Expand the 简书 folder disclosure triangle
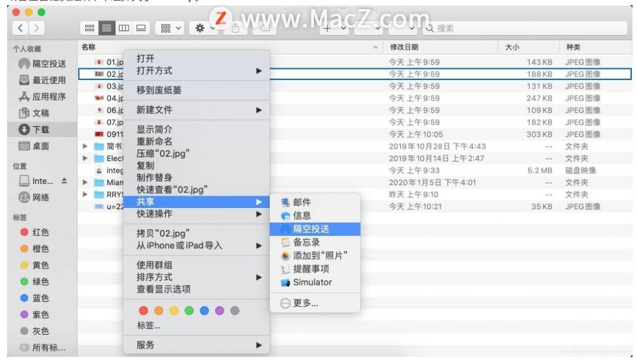 pyautogui.click(x=85, y=146)
